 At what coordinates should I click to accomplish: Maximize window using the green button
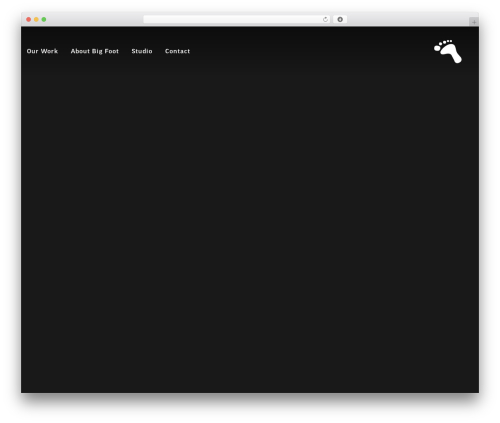click(44, 19)
